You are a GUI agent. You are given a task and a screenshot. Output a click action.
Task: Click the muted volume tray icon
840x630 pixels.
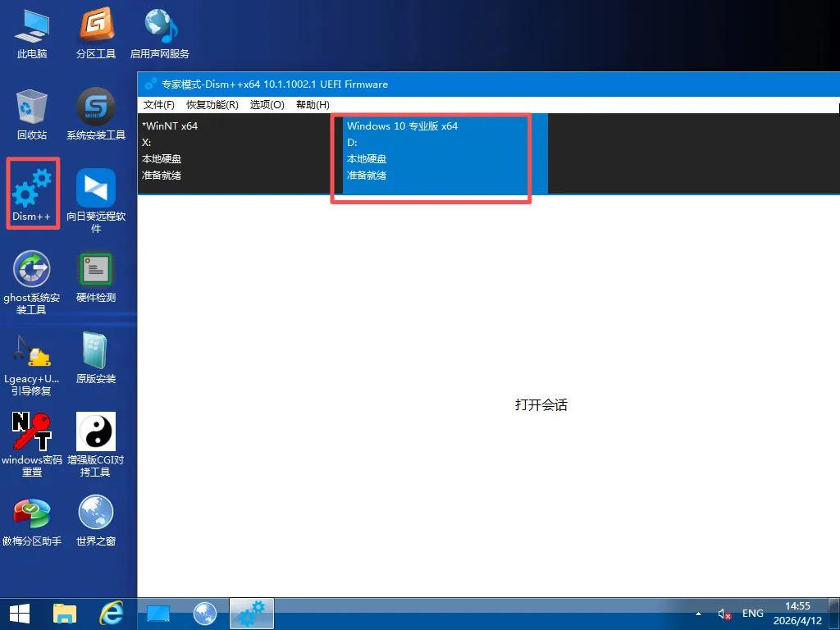pos(724,614)
